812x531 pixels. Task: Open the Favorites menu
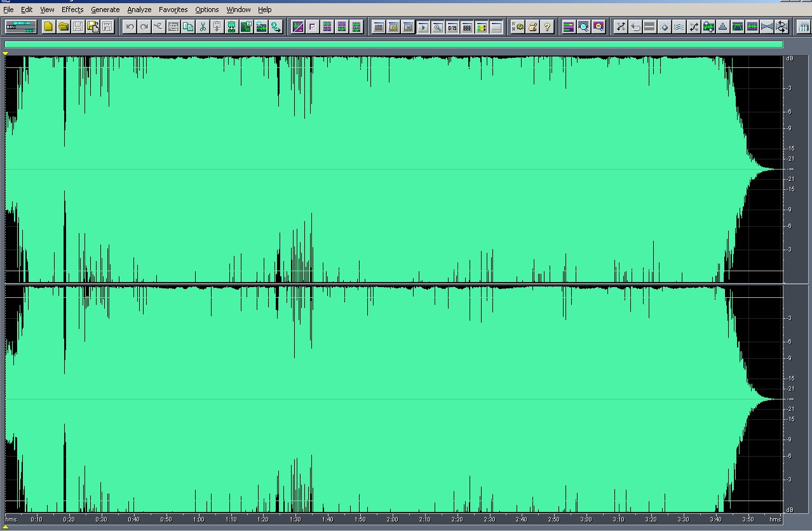point(173,10)
